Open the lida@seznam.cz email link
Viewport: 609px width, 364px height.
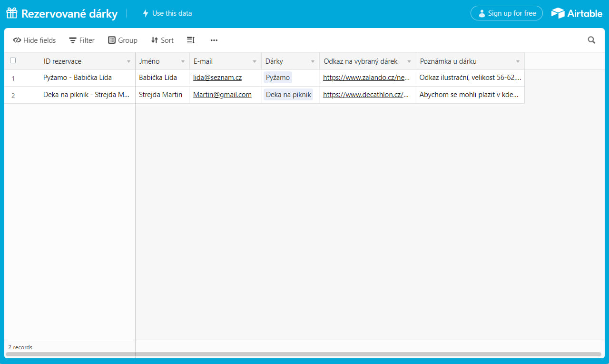217,78
